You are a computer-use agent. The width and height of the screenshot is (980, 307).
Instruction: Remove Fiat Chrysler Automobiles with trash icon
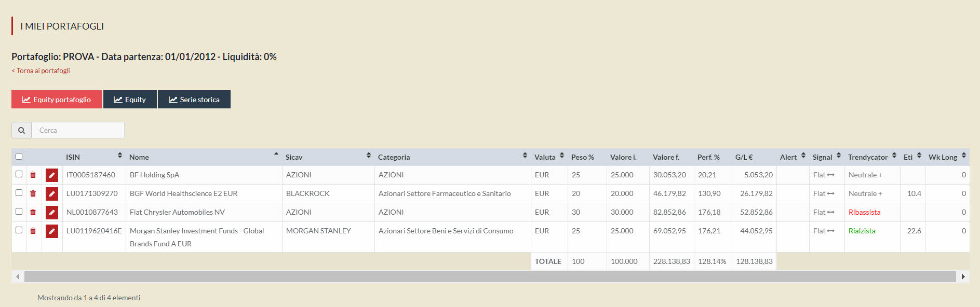tap(33, 213)
